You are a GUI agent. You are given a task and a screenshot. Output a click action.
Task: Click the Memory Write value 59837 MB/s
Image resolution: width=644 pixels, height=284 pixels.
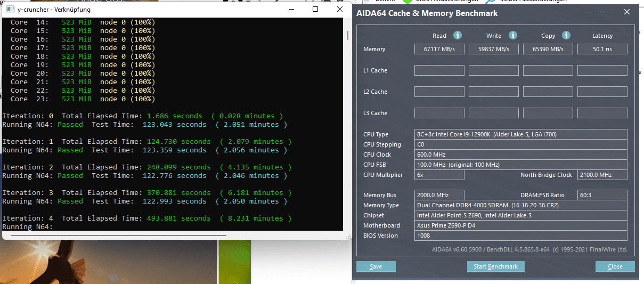click(x=494, y=49)
